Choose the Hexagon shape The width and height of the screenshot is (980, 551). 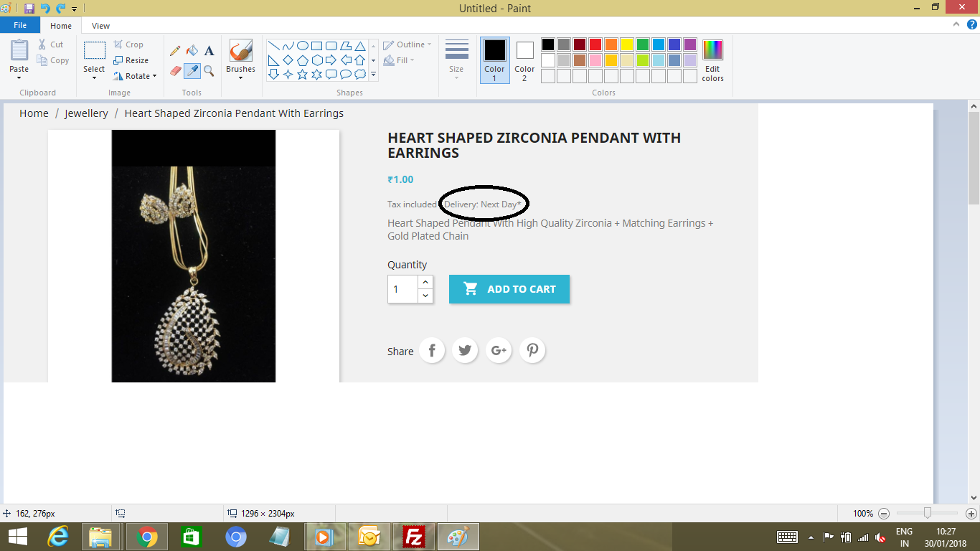point(316,60)
